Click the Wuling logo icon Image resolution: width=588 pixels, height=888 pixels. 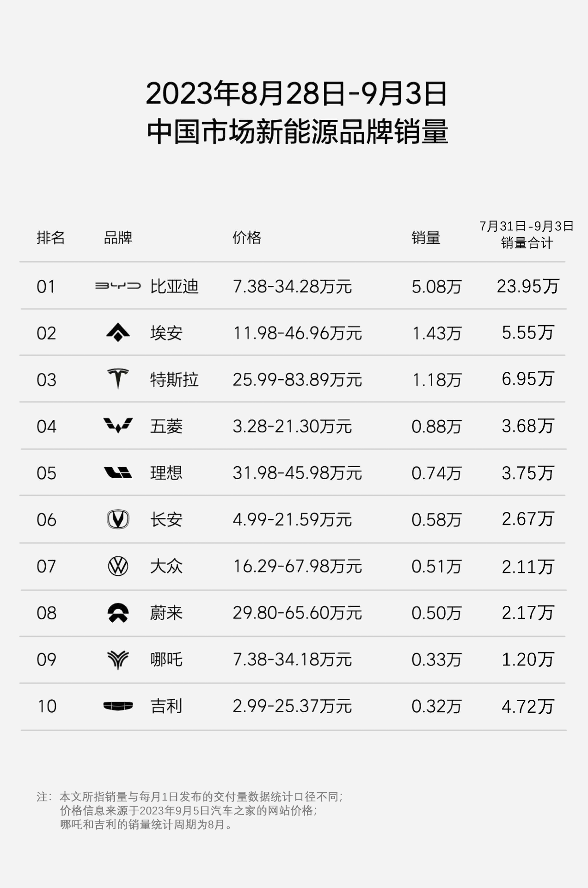pyautogui.click(x=118, y=425)
